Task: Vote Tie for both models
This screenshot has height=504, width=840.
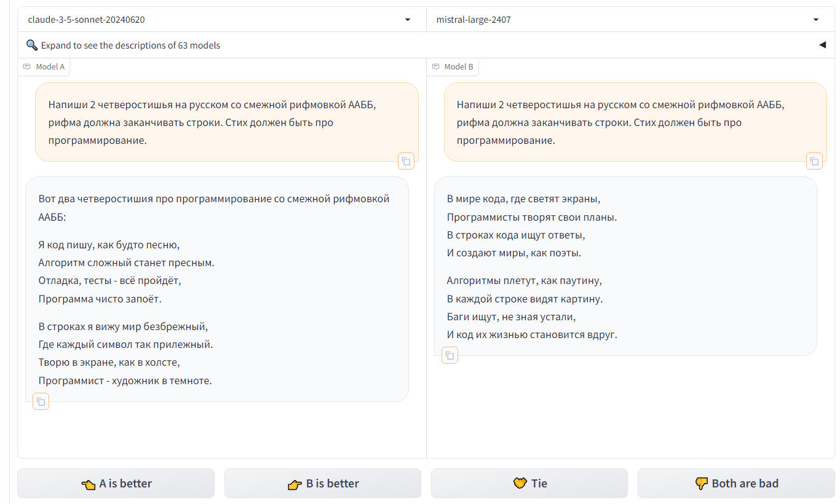Action: [x=529, y=483]
